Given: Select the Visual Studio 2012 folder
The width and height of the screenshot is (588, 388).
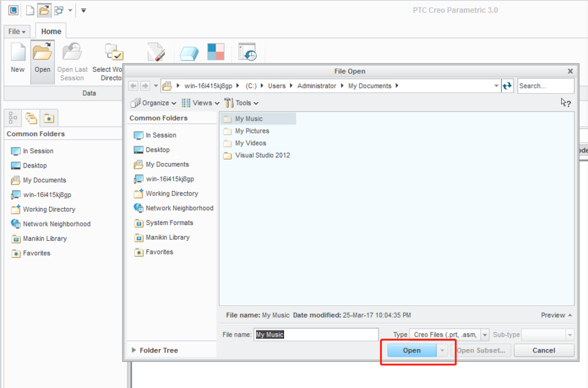Looking at the screenshot, I should coord(257,155).
